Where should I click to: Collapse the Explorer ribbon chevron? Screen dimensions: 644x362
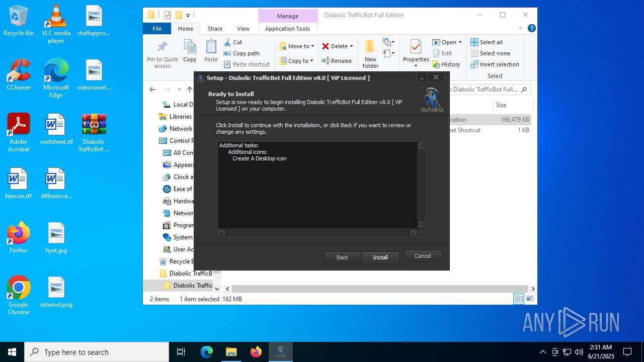[x=521, y=29]
